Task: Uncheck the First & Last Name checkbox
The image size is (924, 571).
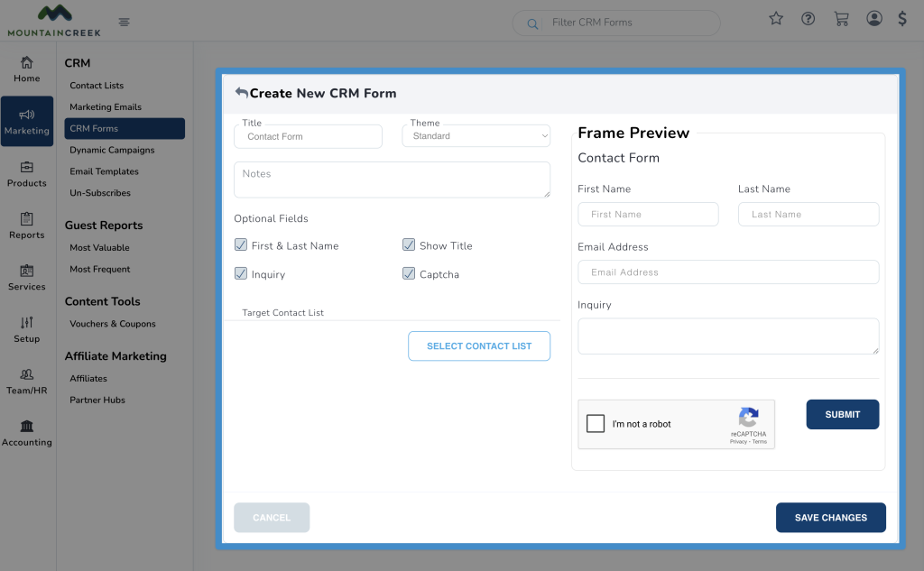Action: coord(241,244)
